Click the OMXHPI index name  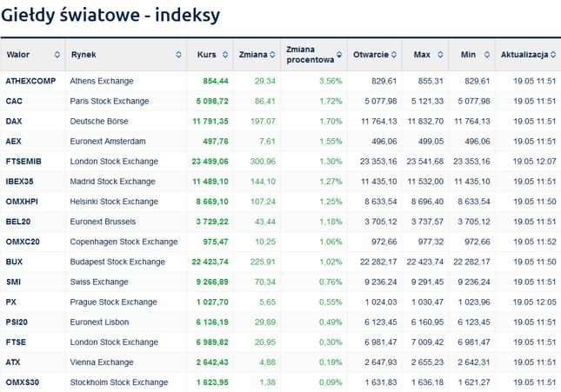(x=22, y=201)
